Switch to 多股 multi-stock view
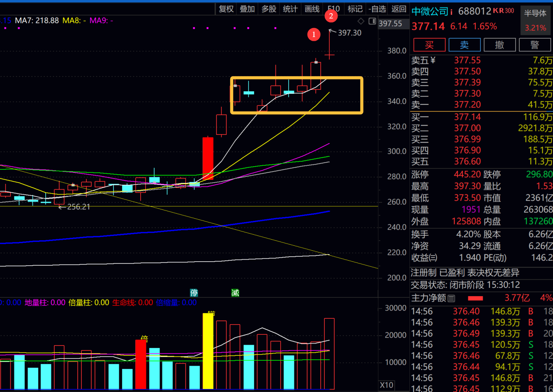Image resolution: width=553 pixels, height=392 pixels. coord(269,9)
